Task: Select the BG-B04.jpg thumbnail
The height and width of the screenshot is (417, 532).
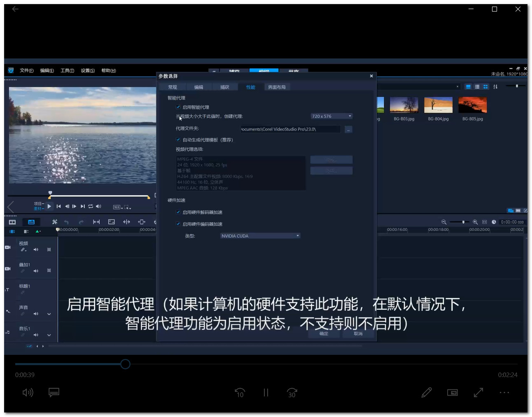Action: point(438,105)
